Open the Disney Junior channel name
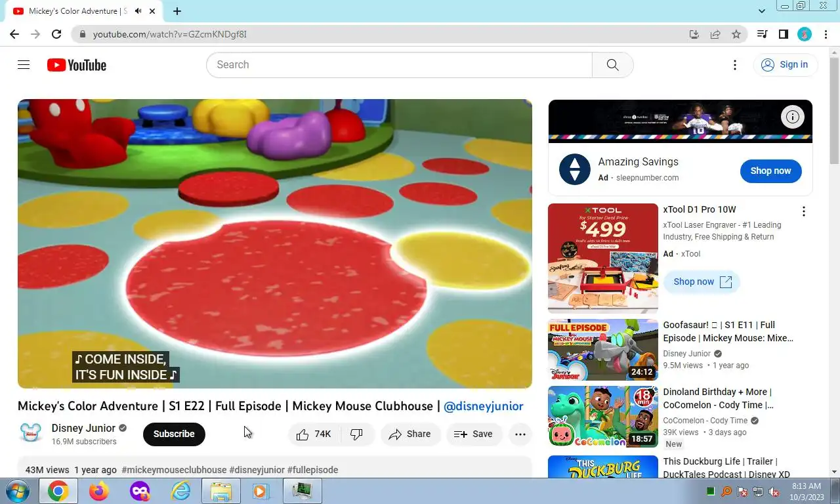 click(x=83, y=428)
